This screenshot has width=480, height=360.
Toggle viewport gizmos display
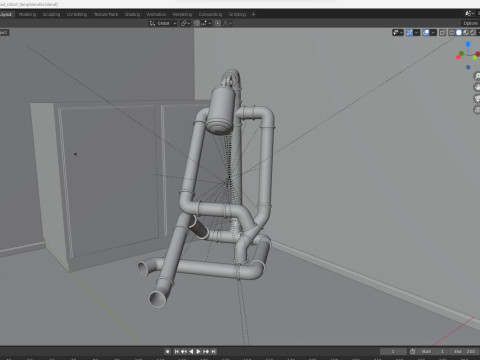[409, 32]
